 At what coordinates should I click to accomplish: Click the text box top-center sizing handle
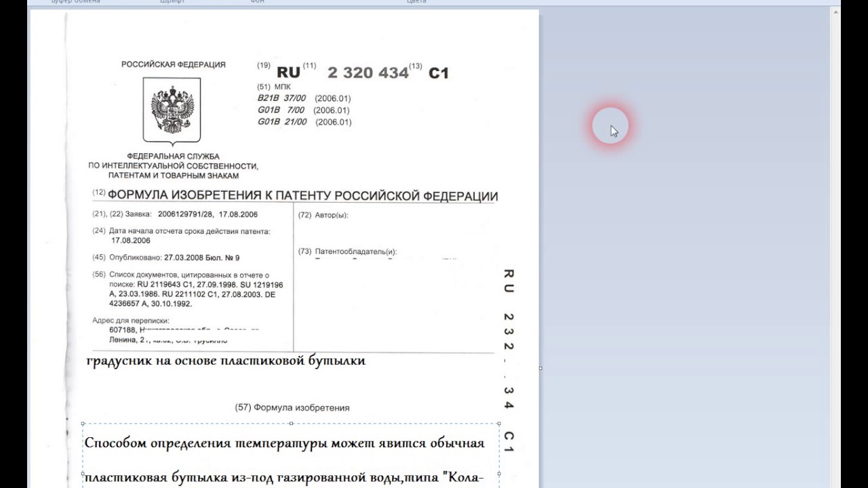[x=291, y=424]
